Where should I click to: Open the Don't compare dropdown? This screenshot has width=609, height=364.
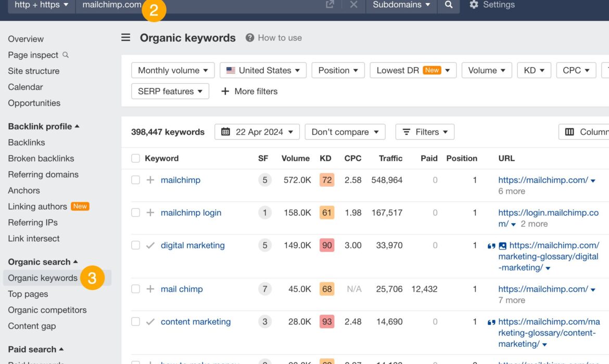pyautogui.click(x=345, y=132)
